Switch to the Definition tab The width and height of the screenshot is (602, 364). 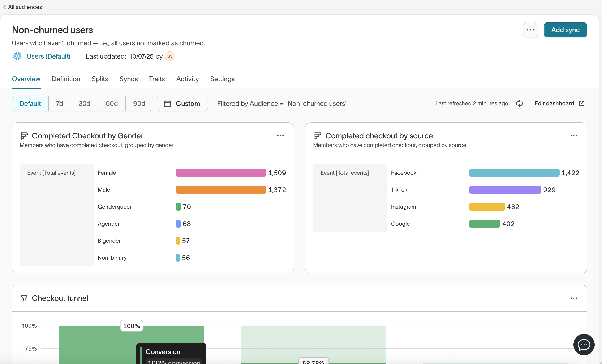pos(66,79)
